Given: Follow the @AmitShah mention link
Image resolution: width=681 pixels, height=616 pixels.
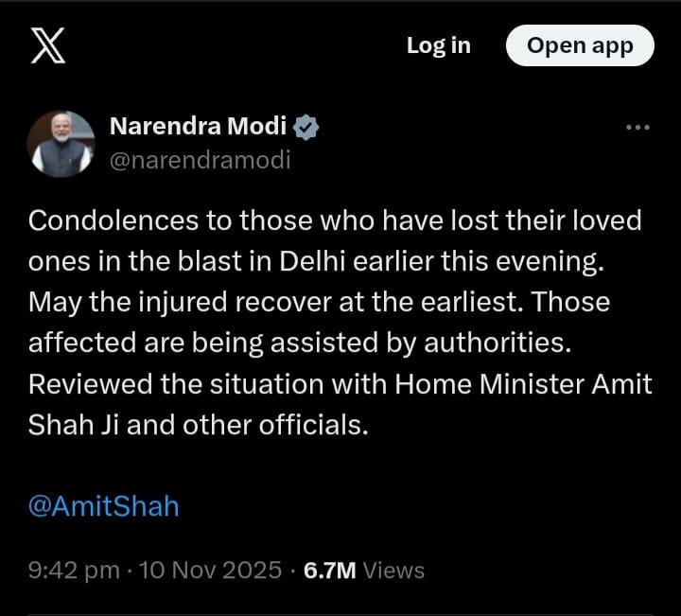Looking at the screenshot, I should [103, 505].
